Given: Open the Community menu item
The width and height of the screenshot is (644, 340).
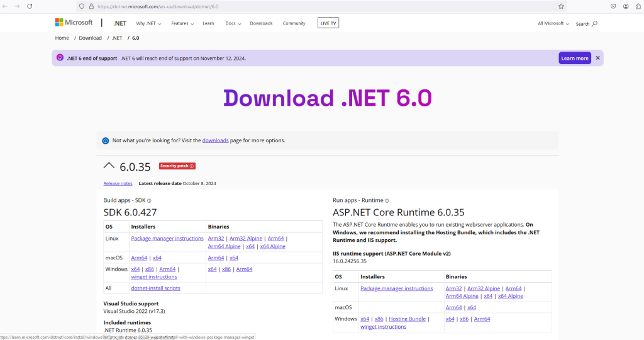Looking at the screenshot, I should pos(294,23).
